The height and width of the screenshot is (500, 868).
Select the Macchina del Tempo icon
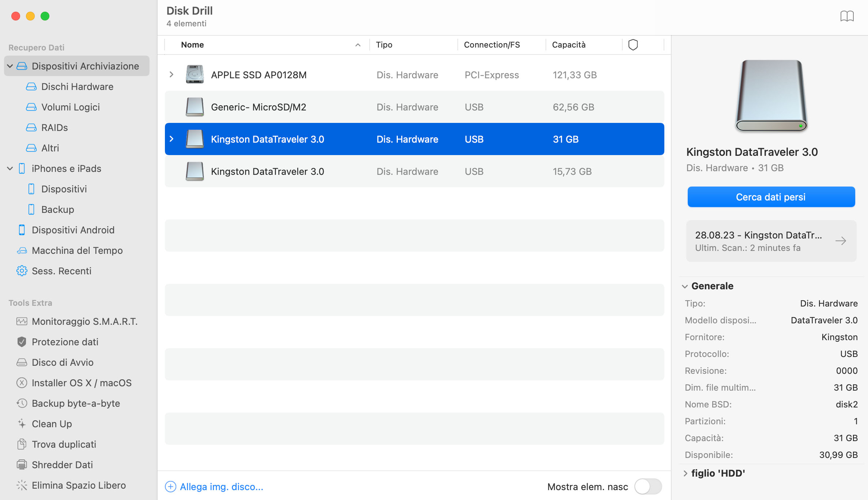point(22,250)
